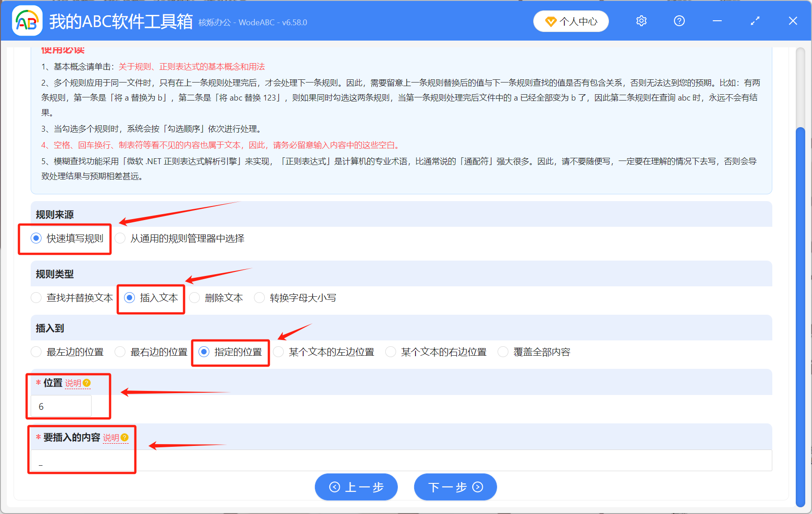Click the fullscreen expand icon in title bar

pyautogui.click(x=755, y=21)
